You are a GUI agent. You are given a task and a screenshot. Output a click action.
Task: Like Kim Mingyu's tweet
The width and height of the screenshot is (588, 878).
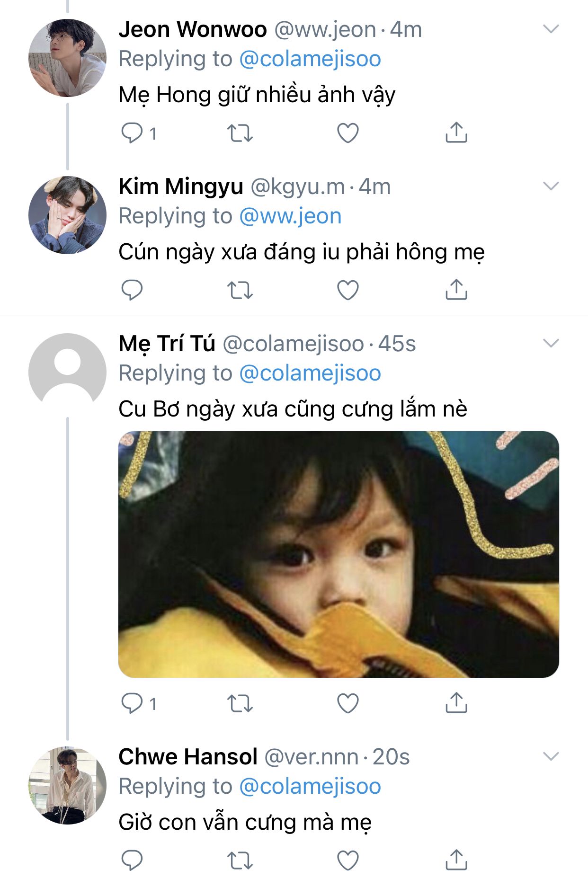tap(347, 290)
